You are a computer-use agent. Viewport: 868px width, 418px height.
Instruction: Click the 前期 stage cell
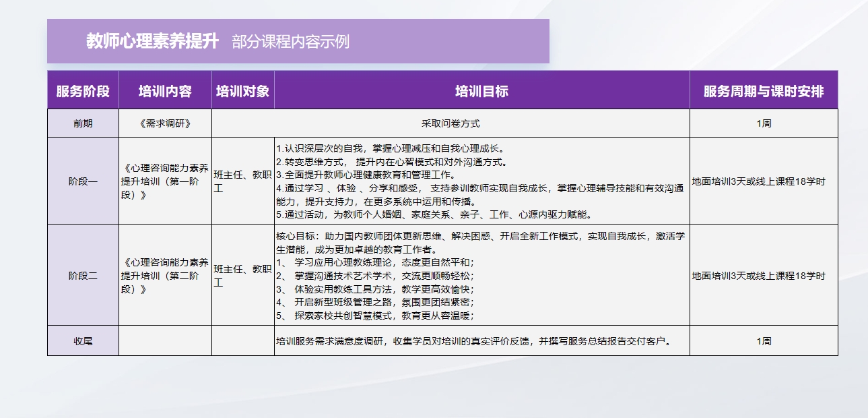click(x=83, y=123)
